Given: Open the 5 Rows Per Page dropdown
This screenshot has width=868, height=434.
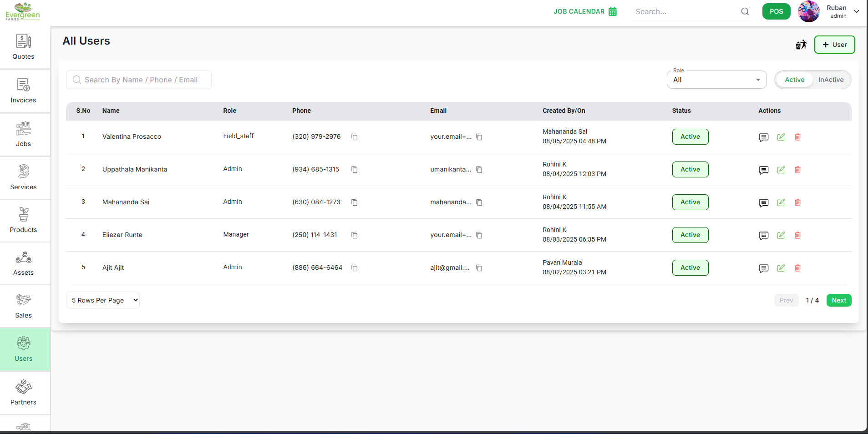Looking at the screenshot, I should tap(103, 300).
